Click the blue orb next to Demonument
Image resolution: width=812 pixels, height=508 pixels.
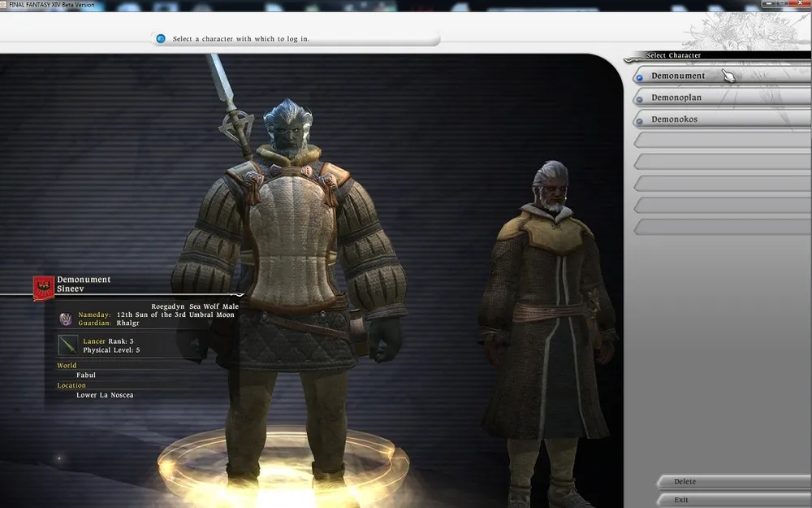pos(640,77)
